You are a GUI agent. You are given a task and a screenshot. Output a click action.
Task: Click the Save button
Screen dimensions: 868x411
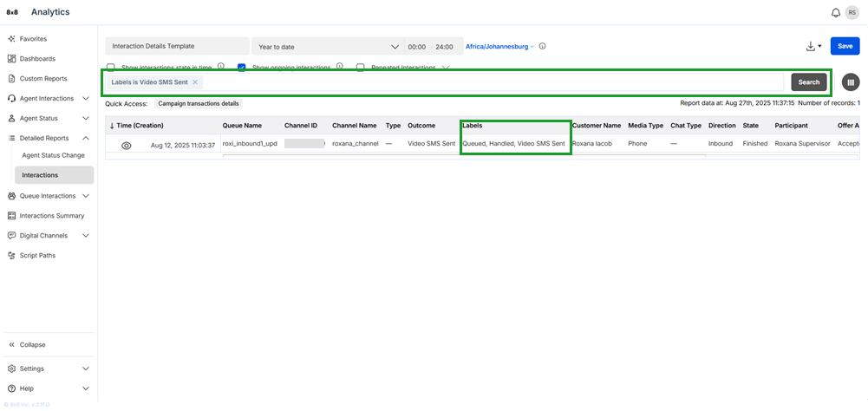pyautogui.click(x=845, y=46)
